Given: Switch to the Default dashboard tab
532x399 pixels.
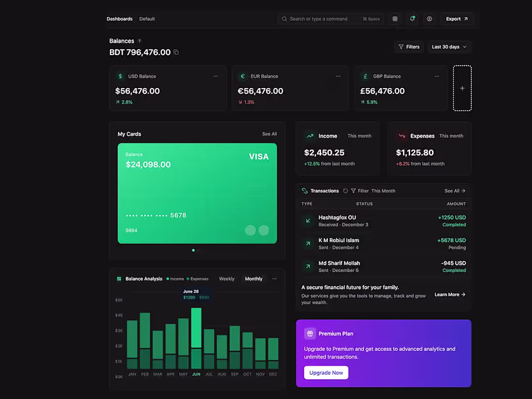Looking at the screenshot, I should tap(147, 18).
